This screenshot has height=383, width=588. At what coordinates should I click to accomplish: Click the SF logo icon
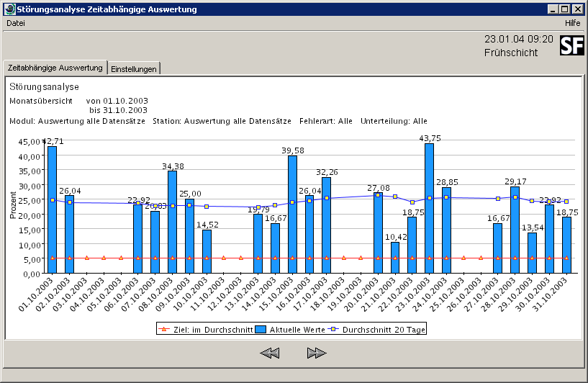[572, 45]
